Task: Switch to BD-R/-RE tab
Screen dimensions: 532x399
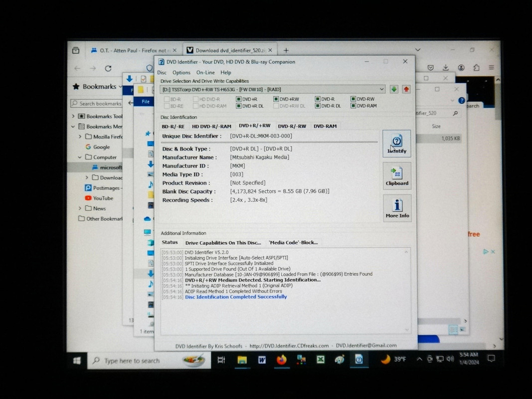Action: [173, 126]
